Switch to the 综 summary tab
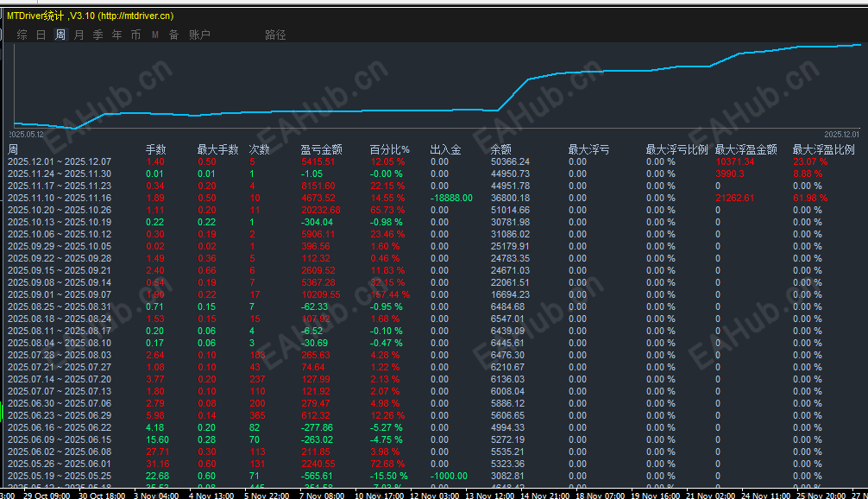The image size is (868, 499). (22, 35)
